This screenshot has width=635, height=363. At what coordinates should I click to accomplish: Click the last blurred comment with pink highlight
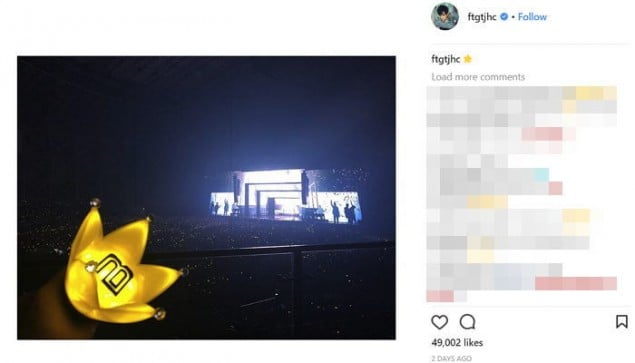coord(522,284)
